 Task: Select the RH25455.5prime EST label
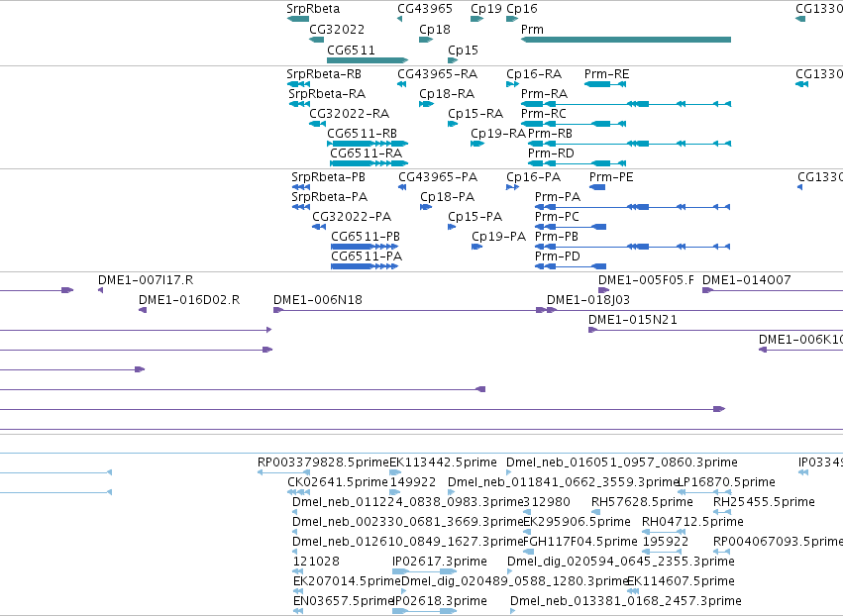click(x=764, y=502)
